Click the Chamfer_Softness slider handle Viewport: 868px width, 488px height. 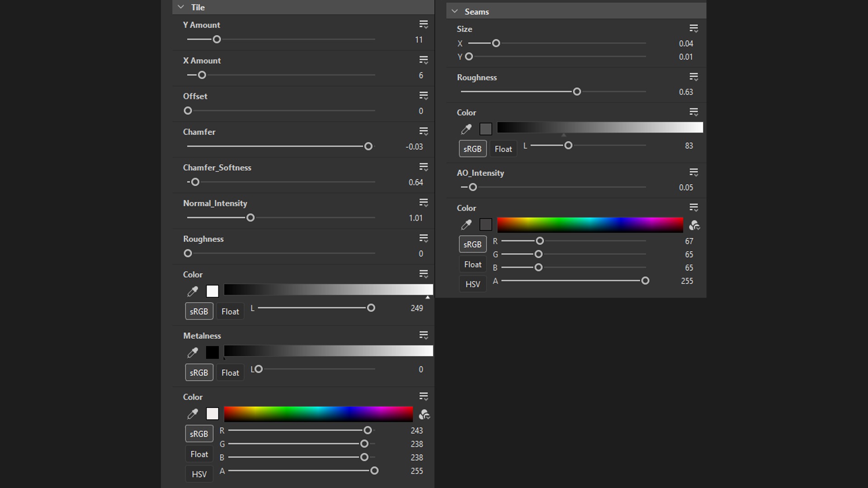(x=195, y=182)
